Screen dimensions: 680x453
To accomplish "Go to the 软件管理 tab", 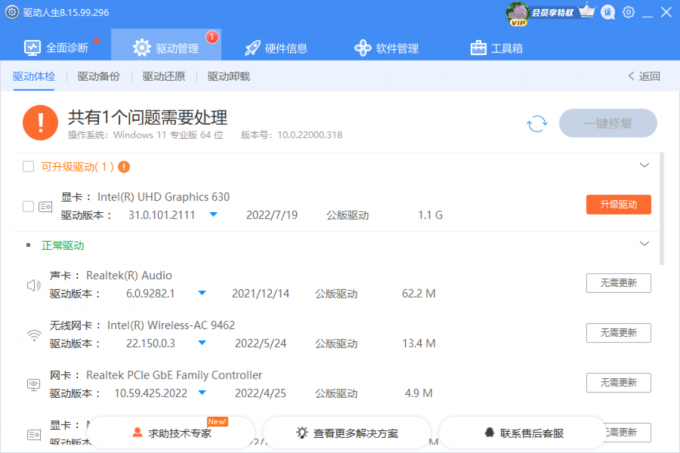I will click(x=386, y=48).
